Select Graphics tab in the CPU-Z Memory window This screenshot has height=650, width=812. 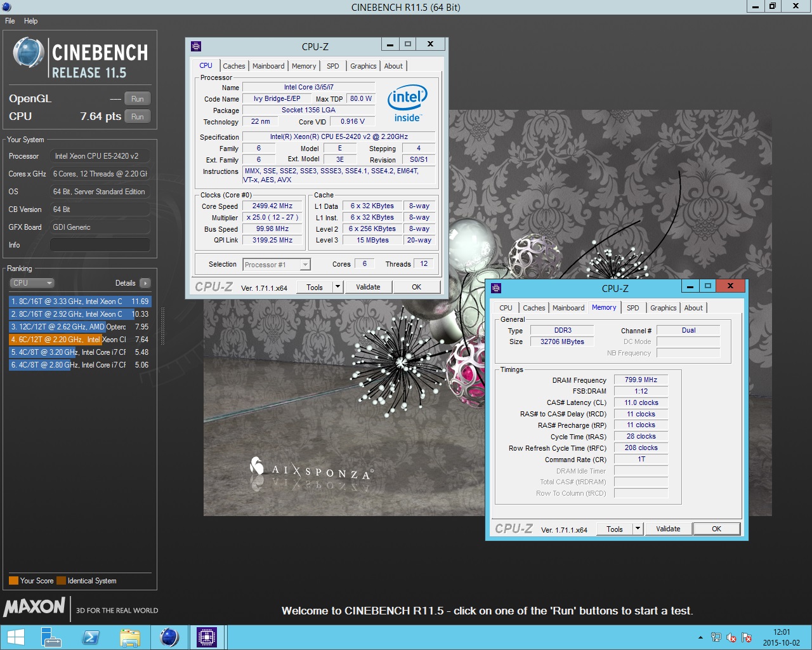[664, 308]
